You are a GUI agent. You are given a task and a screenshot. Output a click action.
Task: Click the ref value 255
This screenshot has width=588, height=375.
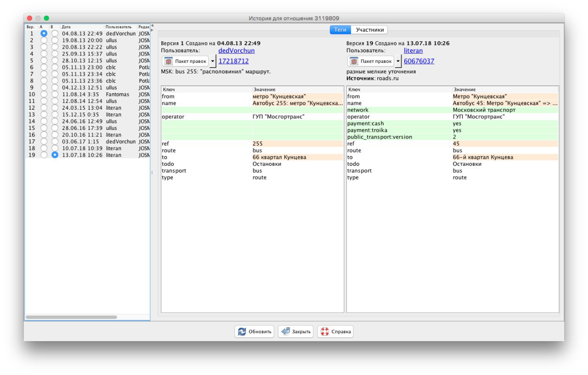point(298,144)
